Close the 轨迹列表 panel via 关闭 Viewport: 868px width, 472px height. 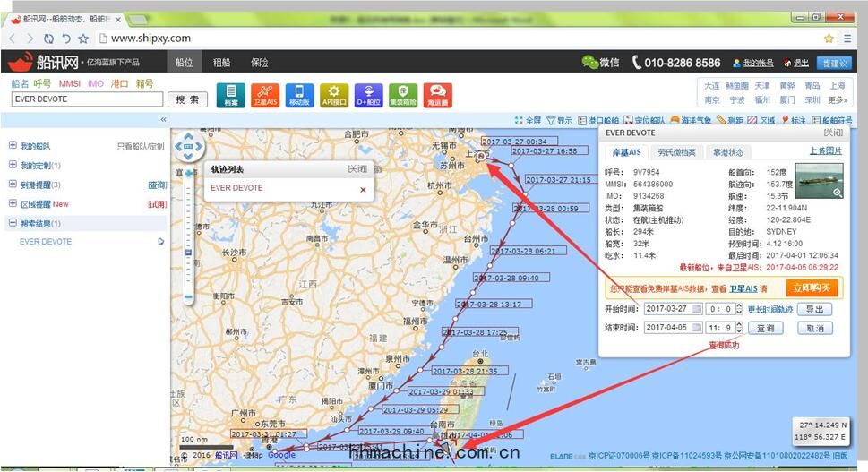coord(357,168)
